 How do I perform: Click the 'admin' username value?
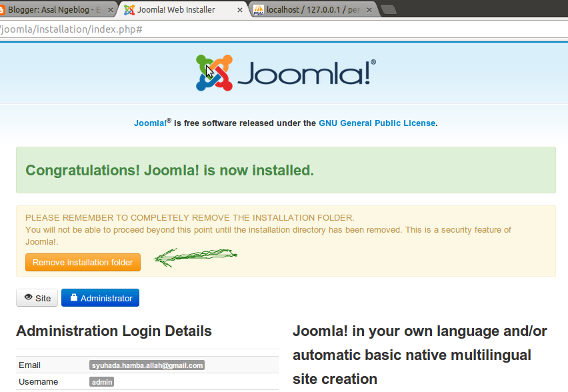tap(102, 382)
